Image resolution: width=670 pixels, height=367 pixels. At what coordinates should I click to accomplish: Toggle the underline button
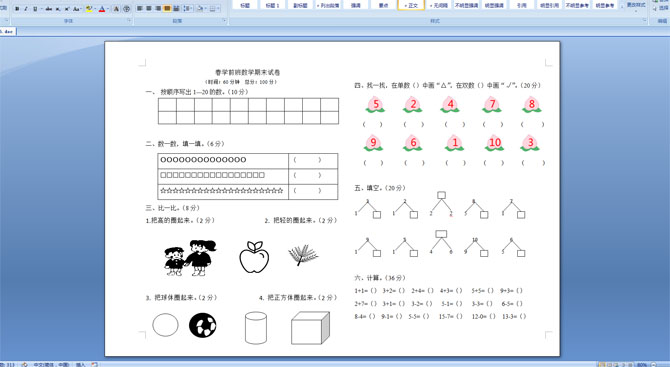point(35,9)
